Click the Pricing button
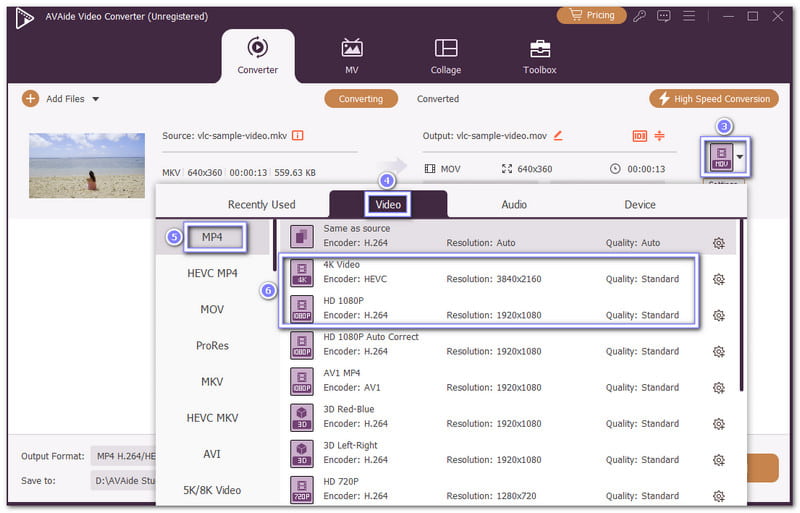This screenshot has width=800, height=513. click(x=591, y=15)
